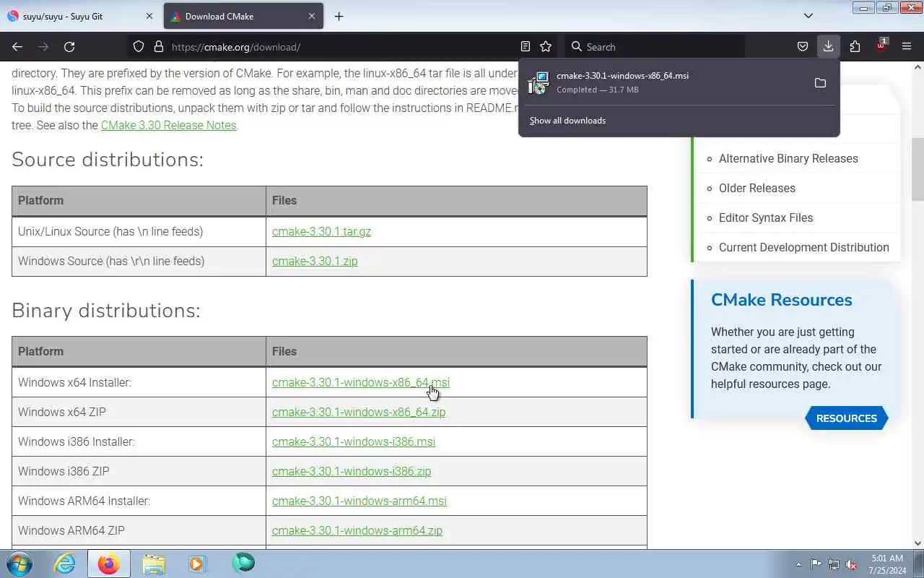Download cmake-3.30.1-windows-arm64.msi

[359, 501]
